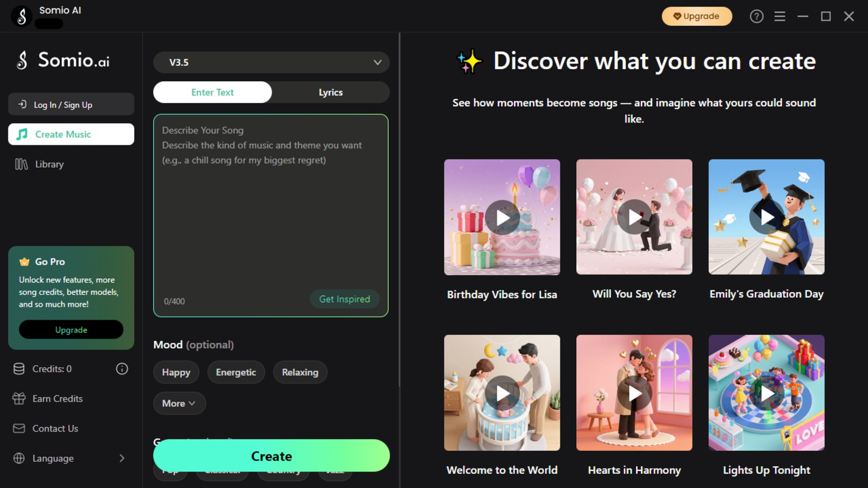Click the Somio AI app logo in title bar
Viewport: 868px width, 488px height.
(x=21, y=16)
